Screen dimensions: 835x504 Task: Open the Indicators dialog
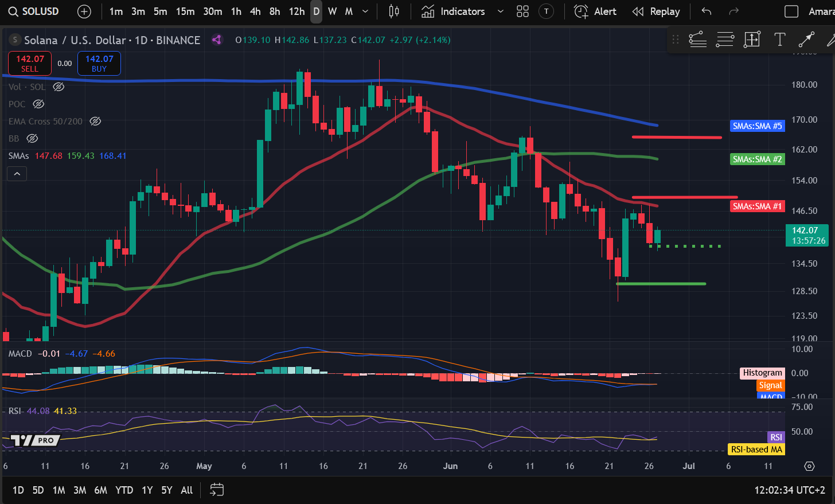coord(453,11)
